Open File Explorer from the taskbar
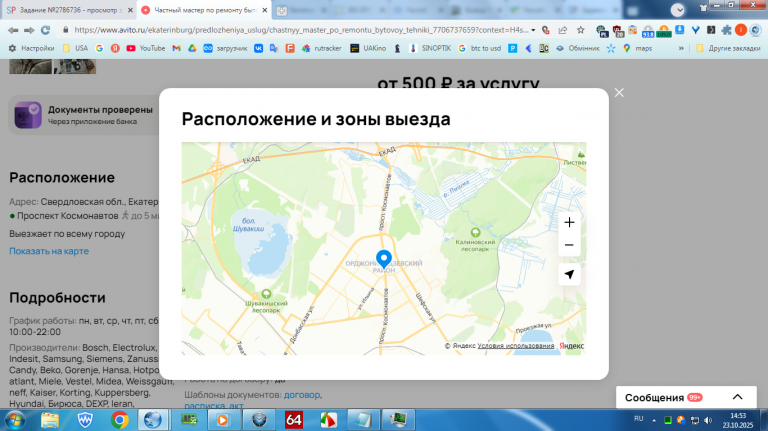The image size is (768, 431). coord(49,420)
